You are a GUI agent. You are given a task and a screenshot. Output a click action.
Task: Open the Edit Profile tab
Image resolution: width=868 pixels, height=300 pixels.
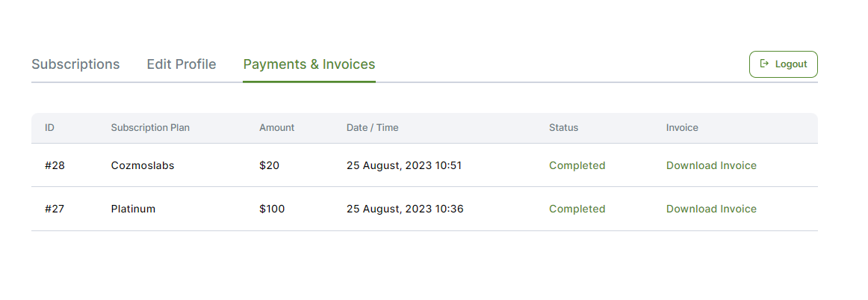[182, 64]
